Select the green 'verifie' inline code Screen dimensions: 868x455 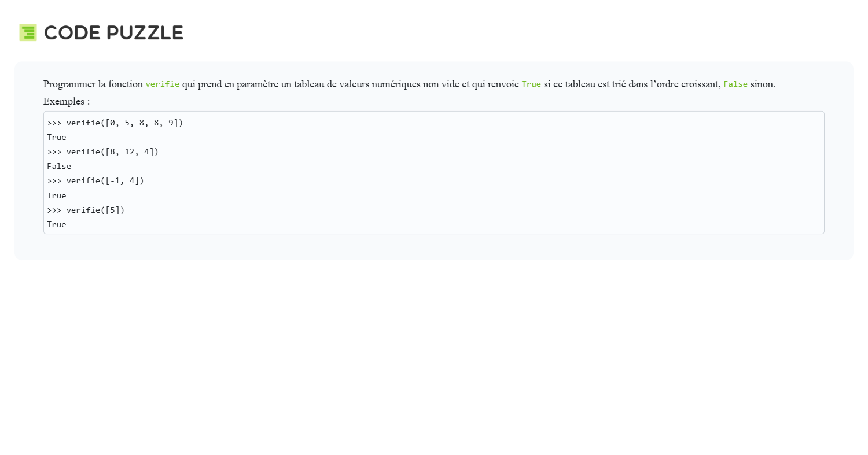(x=162, y=84)
